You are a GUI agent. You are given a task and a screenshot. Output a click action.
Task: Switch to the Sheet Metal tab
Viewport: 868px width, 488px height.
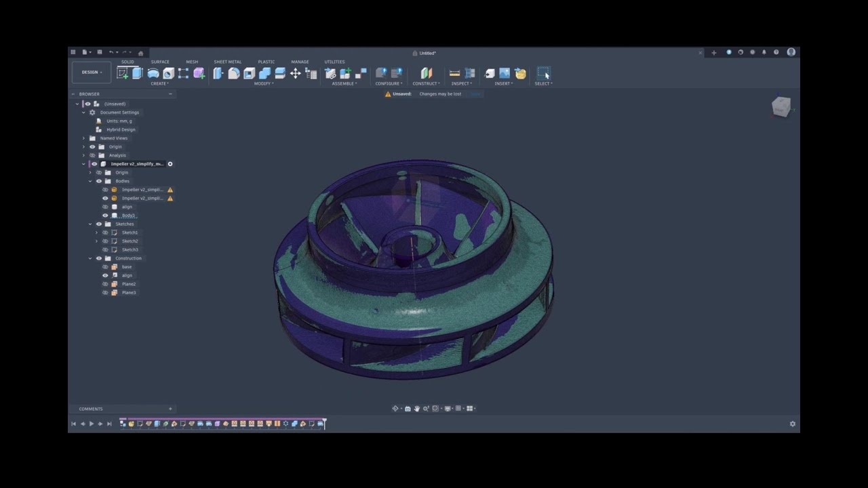pos(228,62)
